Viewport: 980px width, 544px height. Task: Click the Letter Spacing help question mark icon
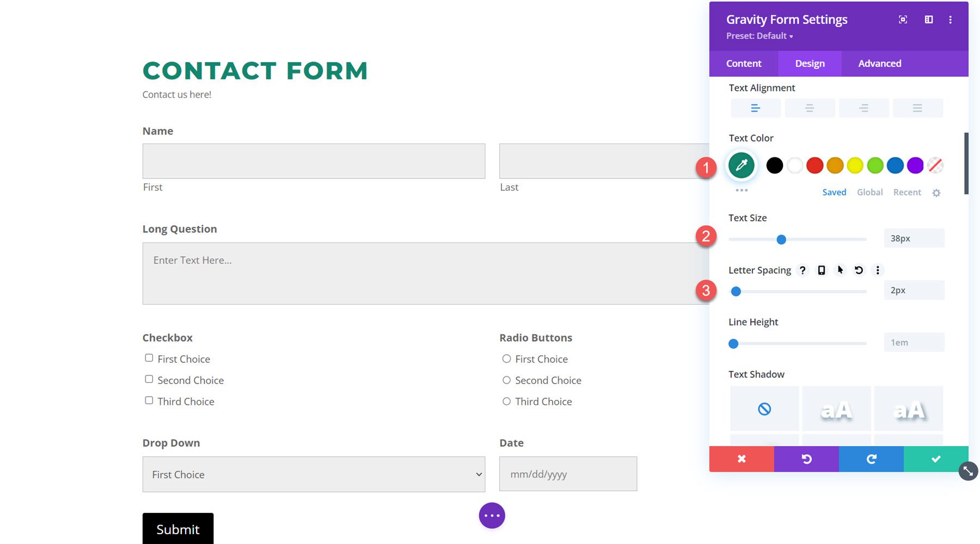802,270
